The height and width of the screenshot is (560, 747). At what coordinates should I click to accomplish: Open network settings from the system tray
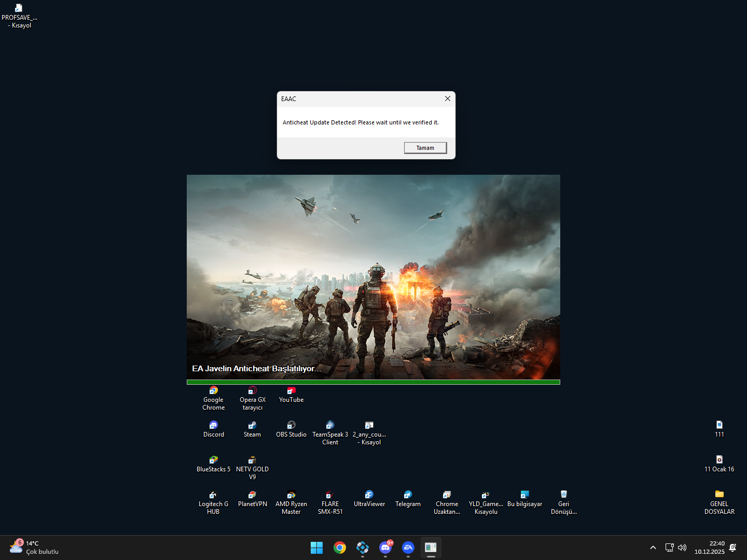coord(670,548)
